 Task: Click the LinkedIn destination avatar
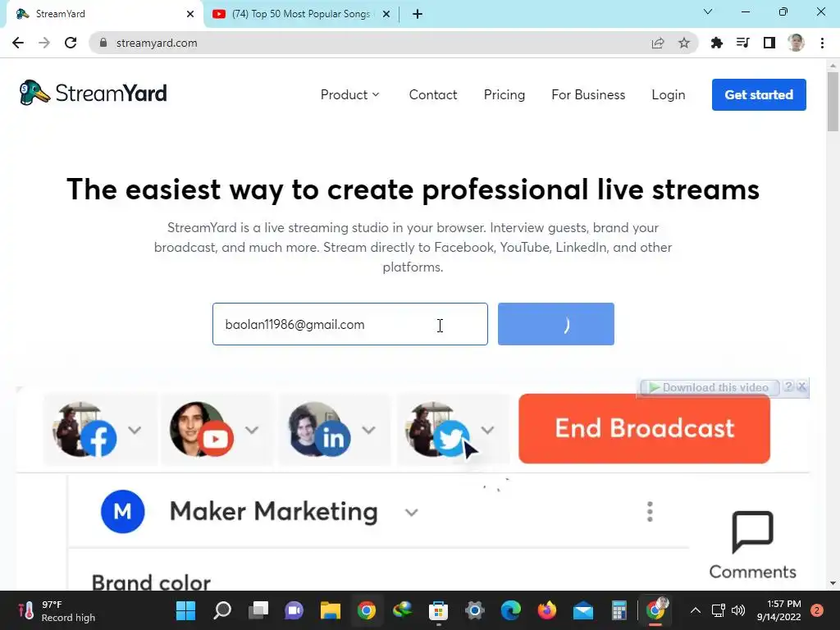click(319, 430)
